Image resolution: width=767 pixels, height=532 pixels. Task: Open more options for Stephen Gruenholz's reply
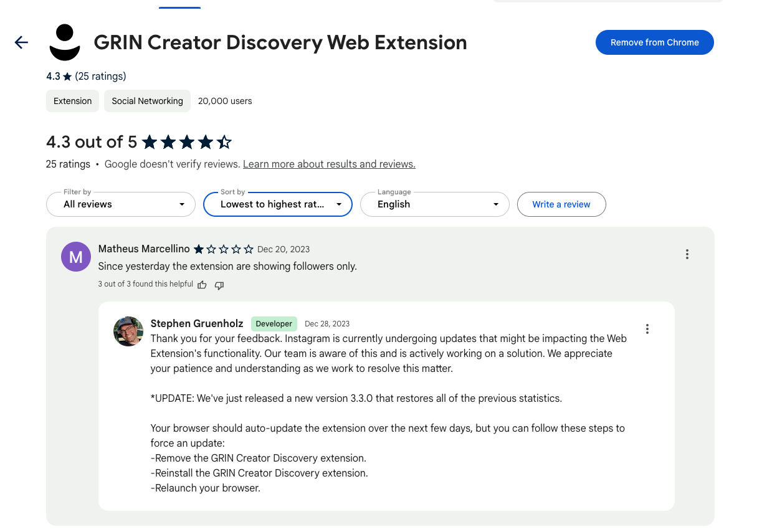tap(647, 329)
